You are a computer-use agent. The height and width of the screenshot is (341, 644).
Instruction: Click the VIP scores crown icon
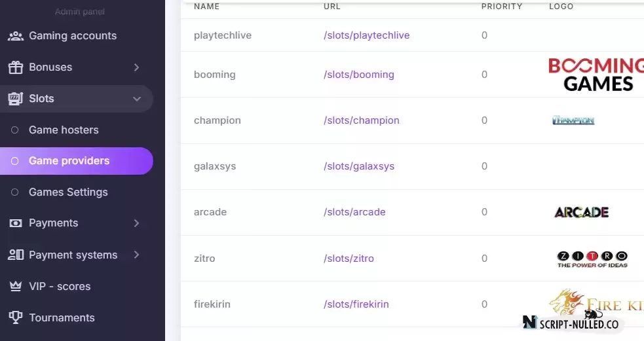point(16,286)
